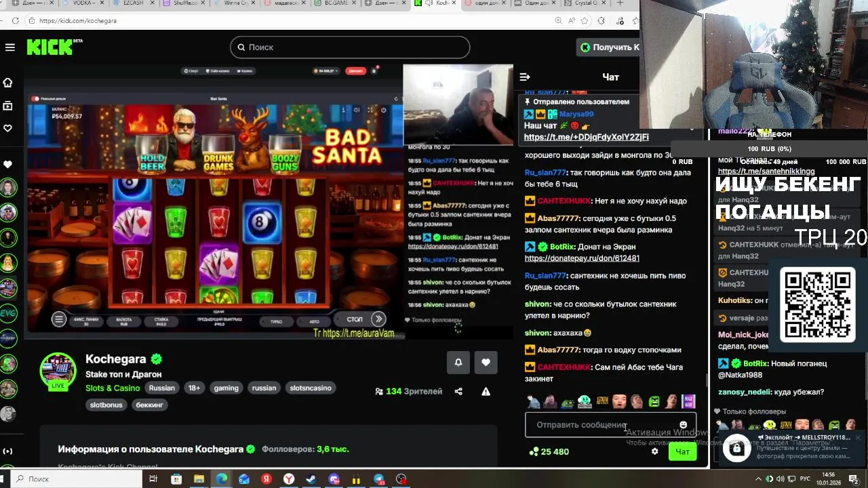The height and width of the screenshot is (488, 868).
Task: Enable notifications with the bell button
Action: 458,362
